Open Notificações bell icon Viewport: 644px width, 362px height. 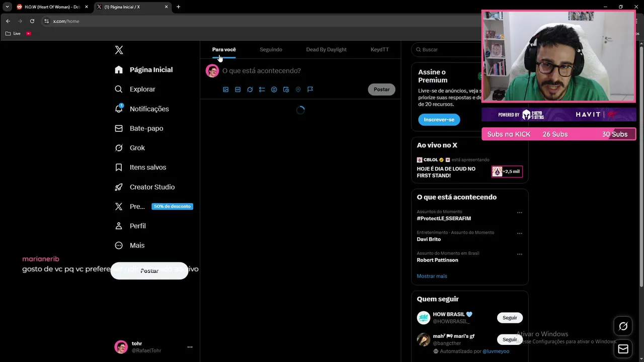[119, 109]
